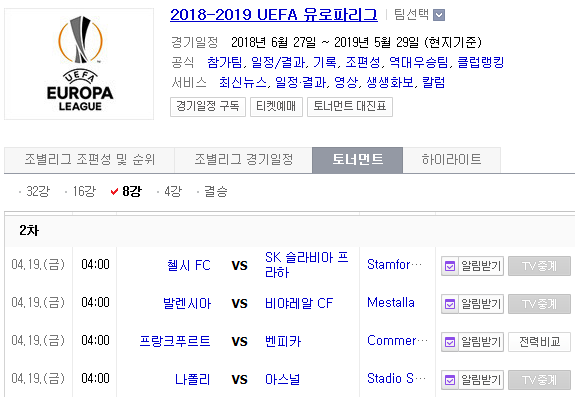Click the alarm calendar icon for Chelsea match
The width and height of the screenshot is (575, 397).
pyautogui.click(x=450, y=266)
